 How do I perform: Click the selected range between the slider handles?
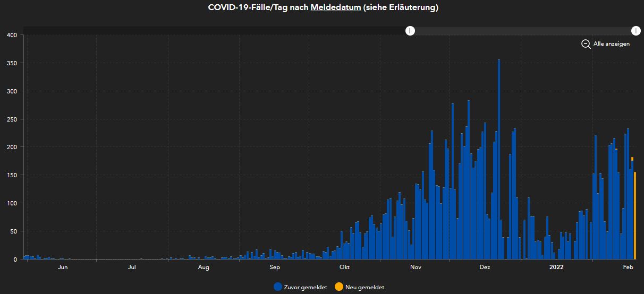pyautogui.click(x=523, y=31)
